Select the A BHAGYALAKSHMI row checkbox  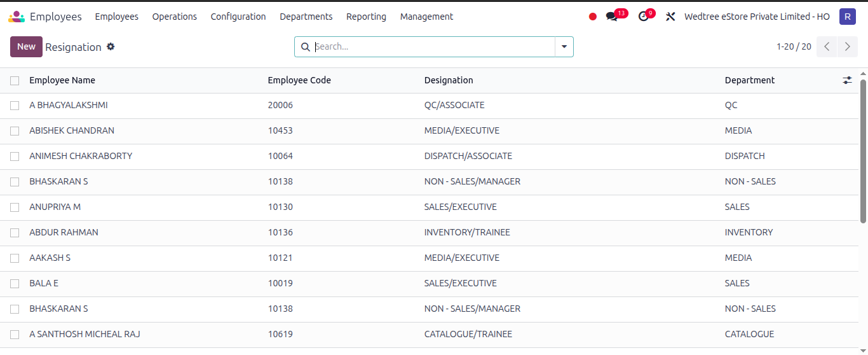(15, 106)
